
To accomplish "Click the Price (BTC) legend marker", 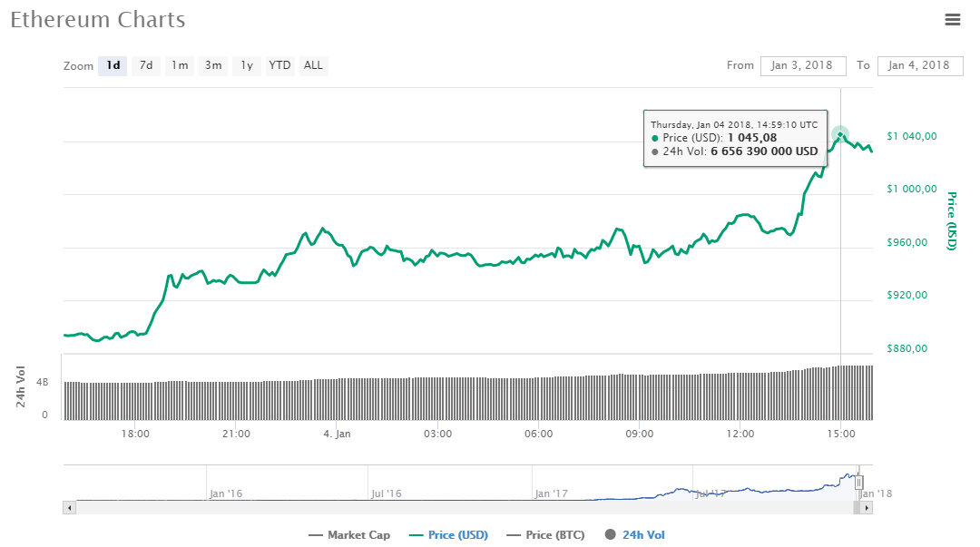I will [512, 534].
